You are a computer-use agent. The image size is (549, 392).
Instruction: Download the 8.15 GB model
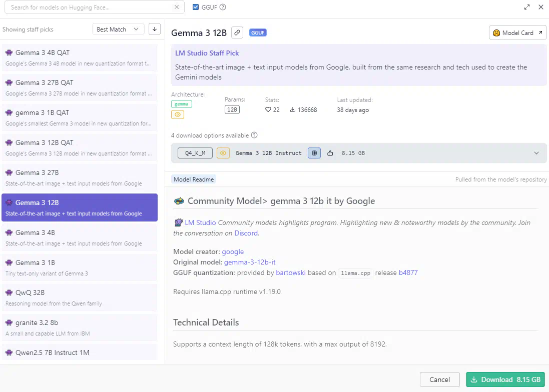tap(505, 379)
